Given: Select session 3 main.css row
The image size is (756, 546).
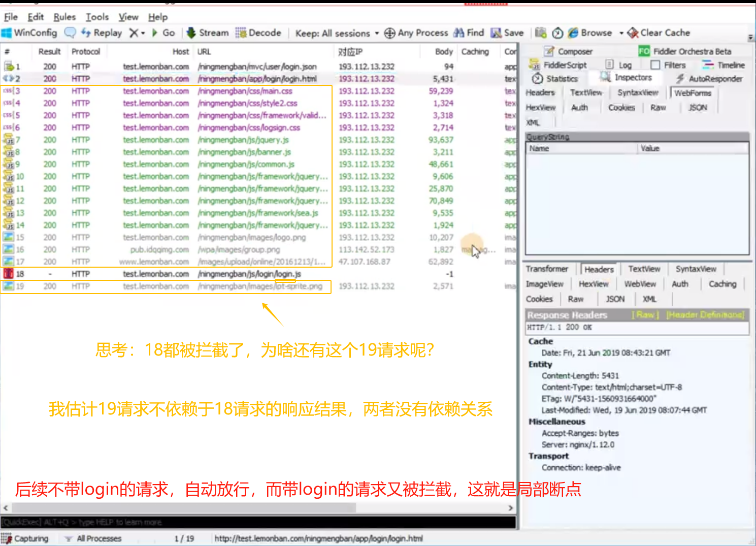Looking at the screenshot, I should [258, 91].
